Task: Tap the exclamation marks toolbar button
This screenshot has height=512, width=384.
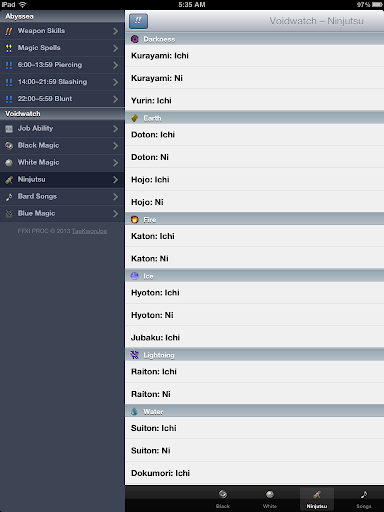Action: [138, 21]
